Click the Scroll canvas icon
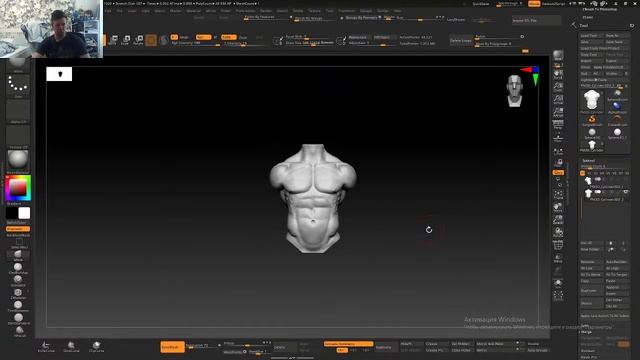640x360 pixels. tap(558, 75)
